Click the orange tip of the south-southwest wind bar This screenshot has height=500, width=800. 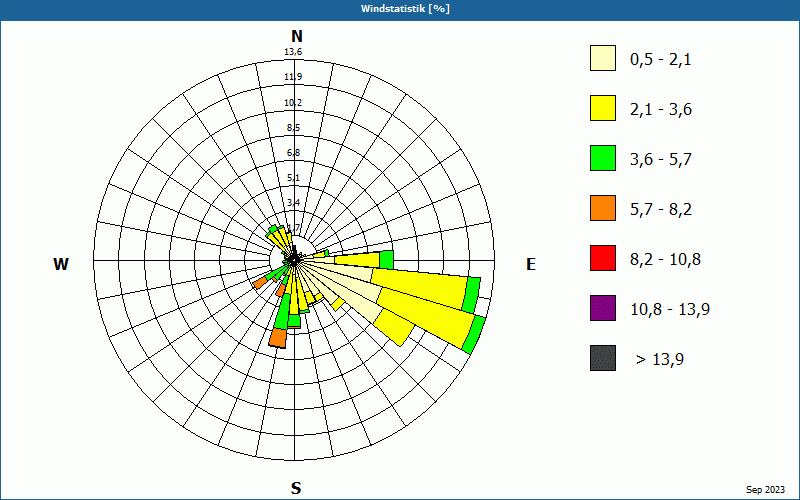click(279, 338)
